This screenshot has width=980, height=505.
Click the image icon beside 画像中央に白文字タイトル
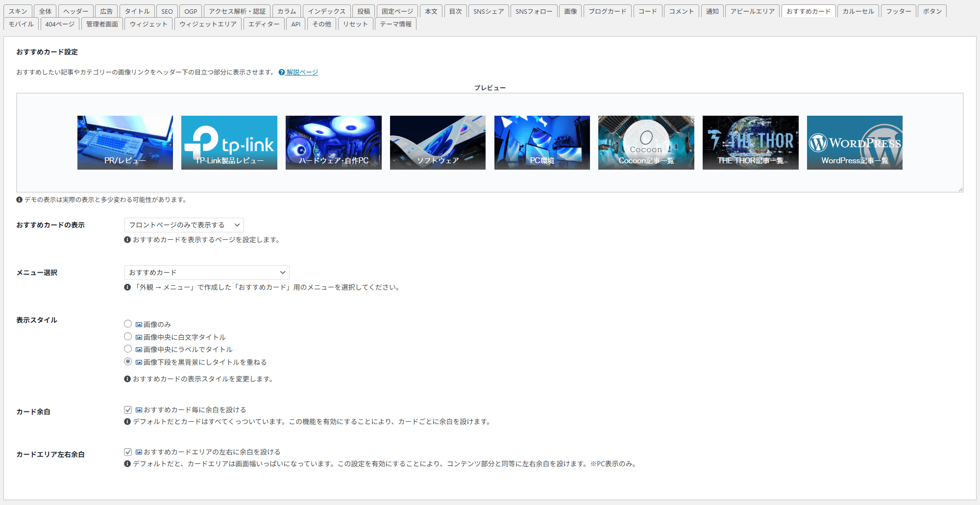139,337
